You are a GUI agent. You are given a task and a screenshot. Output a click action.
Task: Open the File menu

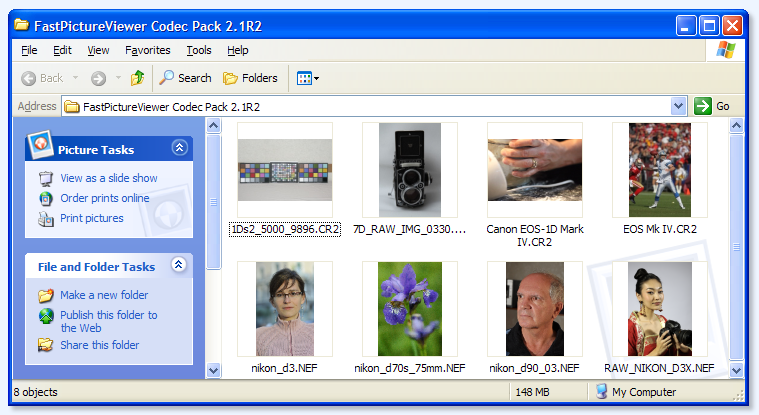tap(29, 50)
